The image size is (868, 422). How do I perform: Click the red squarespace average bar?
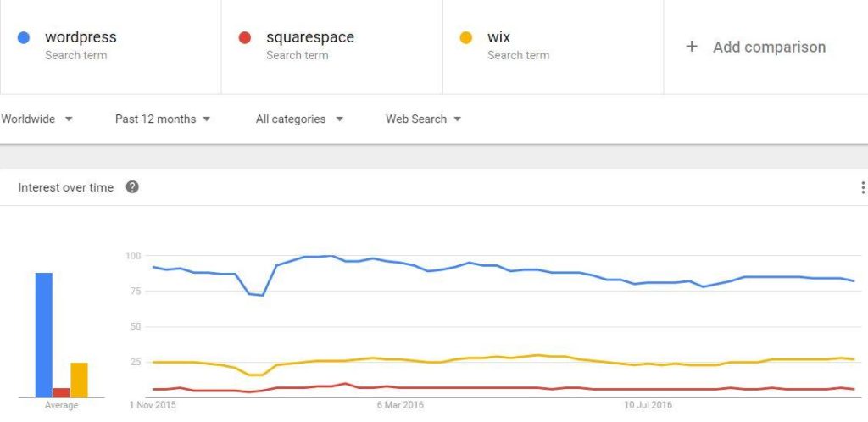[61, 392]
